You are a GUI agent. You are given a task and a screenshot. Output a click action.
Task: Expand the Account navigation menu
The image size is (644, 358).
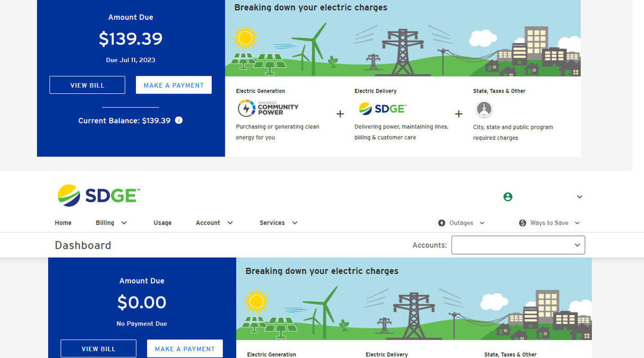pos(214,223)
